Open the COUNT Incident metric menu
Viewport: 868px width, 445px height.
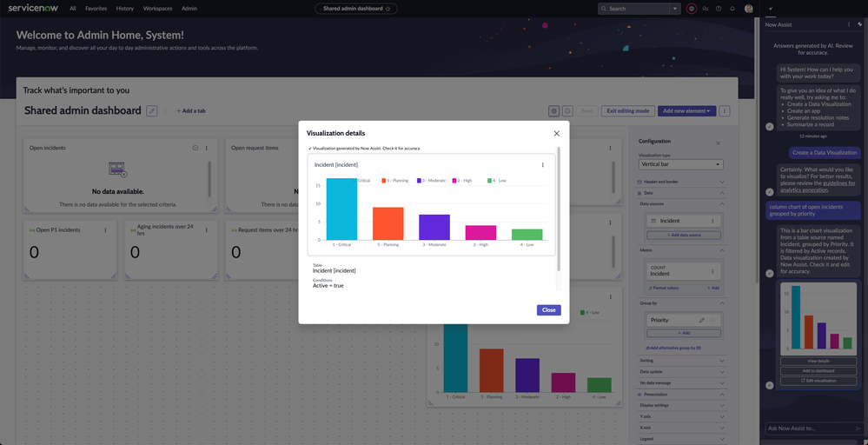point(712,271)
